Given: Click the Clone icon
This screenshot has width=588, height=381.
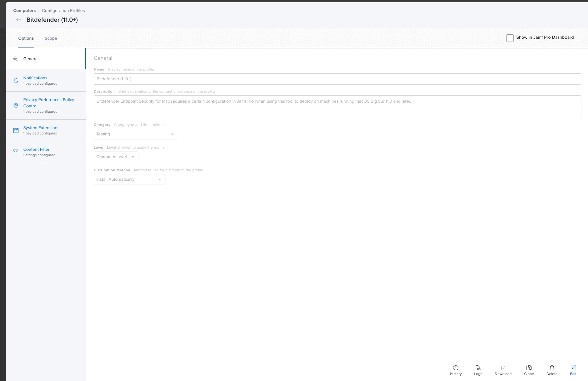Looking at the screenshot, I should tap(529, 368).
